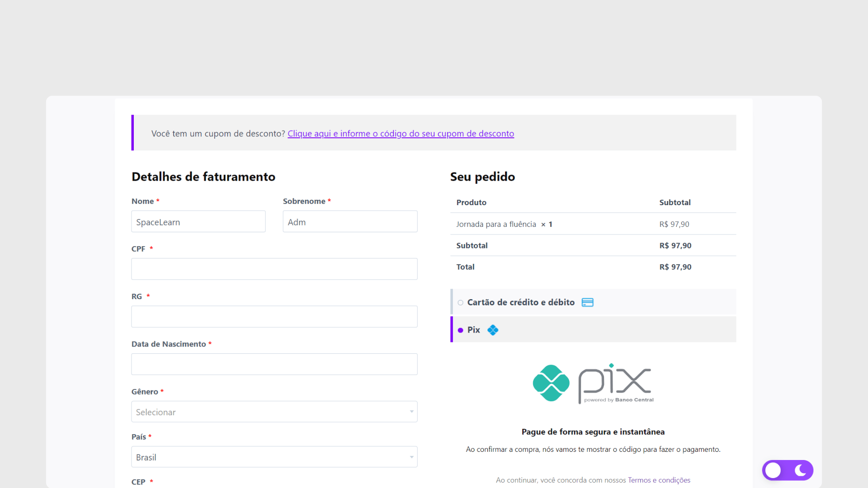
Task: Click the Data de Nascimento input field
Action: 274,364
